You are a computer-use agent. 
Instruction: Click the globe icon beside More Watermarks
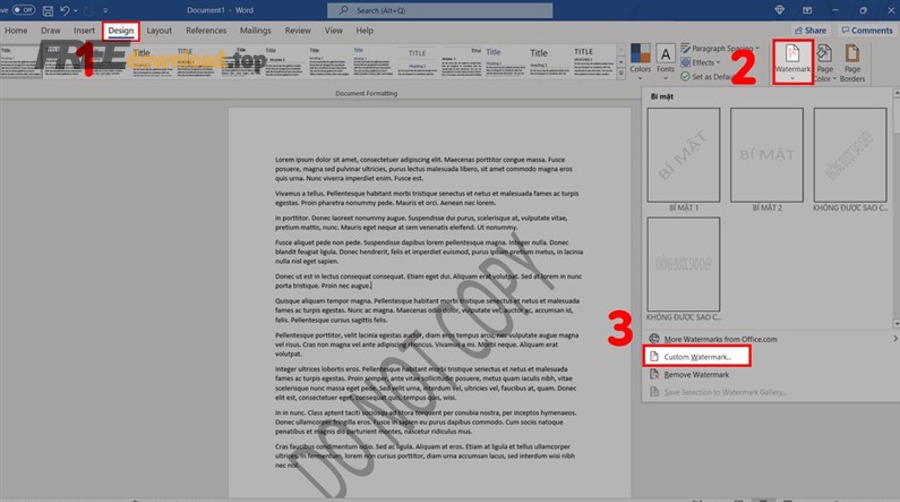coord(654,338)
